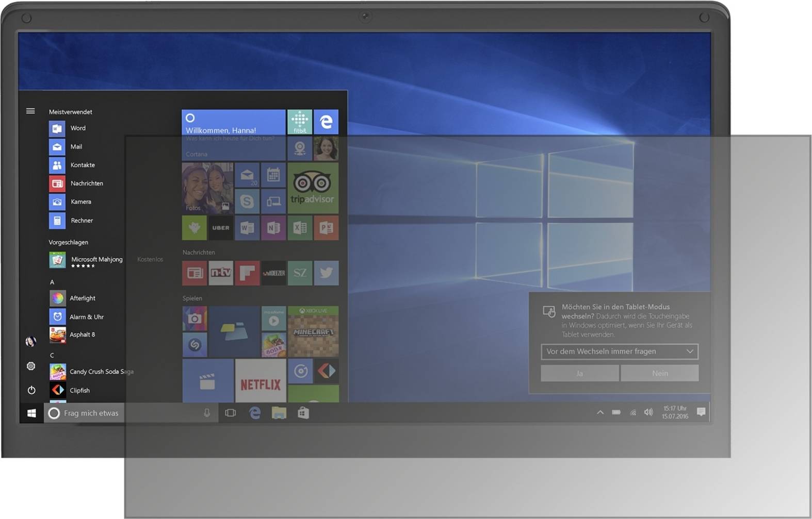Open the n-tv news tile
The width and height of the screenshot is (812, 519).
221,273
